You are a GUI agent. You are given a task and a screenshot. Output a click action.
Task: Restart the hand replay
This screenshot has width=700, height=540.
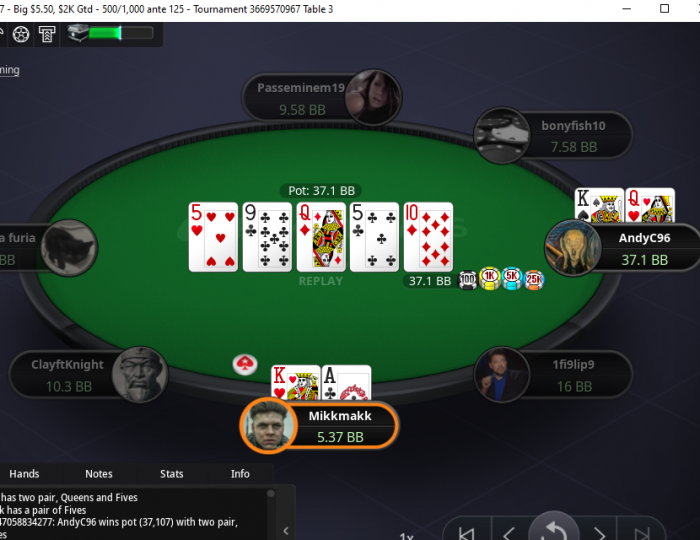click(x=554, y=529)
